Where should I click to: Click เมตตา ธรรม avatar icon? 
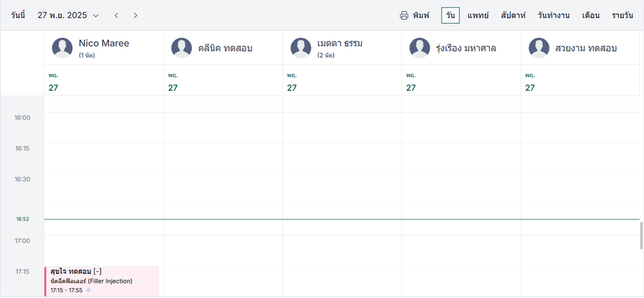(x=300, y=48)
